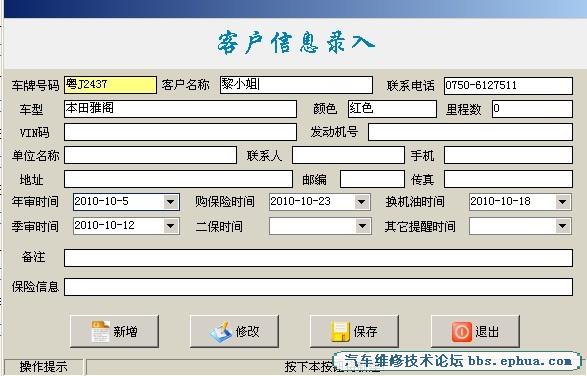Select the 车型 text field
This screenshot has height=376, width=587.
pos(180,109)
